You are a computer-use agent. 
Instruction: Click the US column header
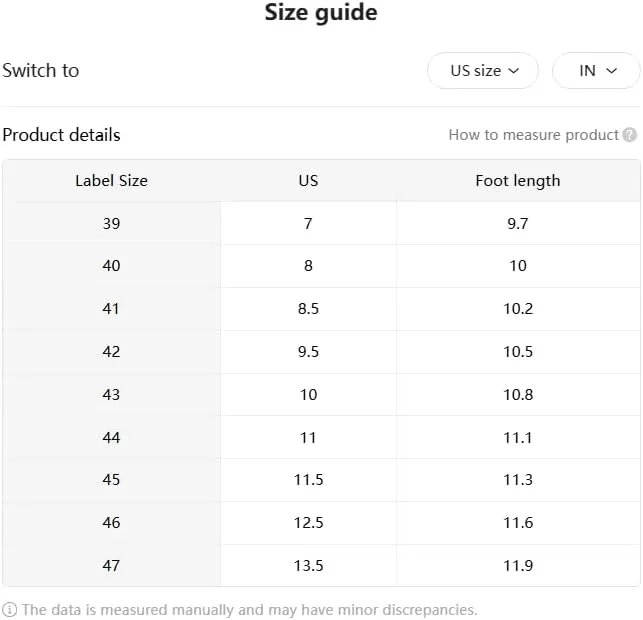[308, 181]
